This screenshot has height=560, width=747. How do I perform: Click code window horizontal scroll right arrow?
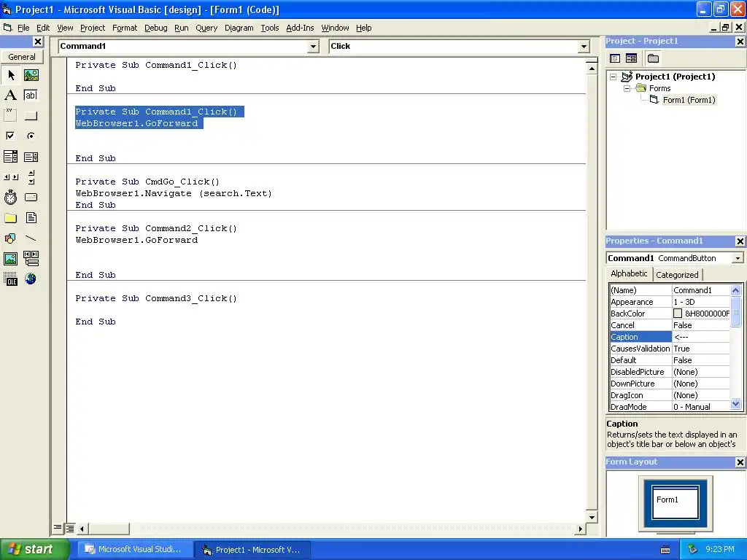pyautogui.click(x=580, y=529)
